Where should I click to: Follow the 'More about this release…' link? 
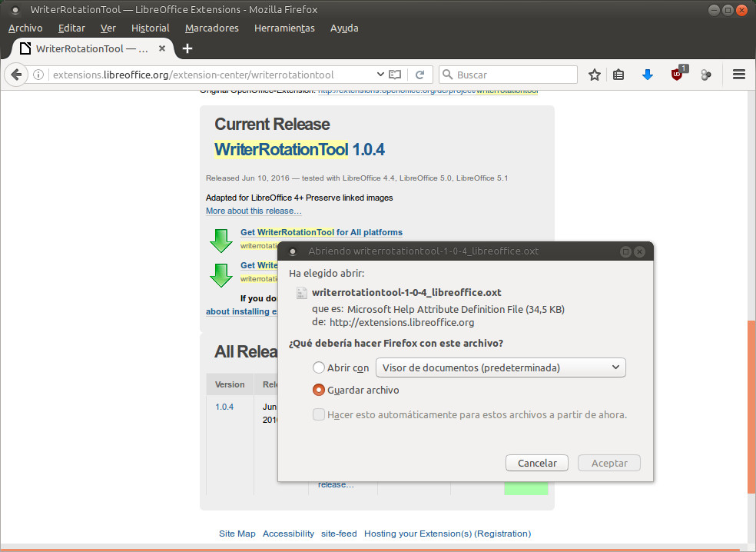pyautogui.click(x=254, y=211)
